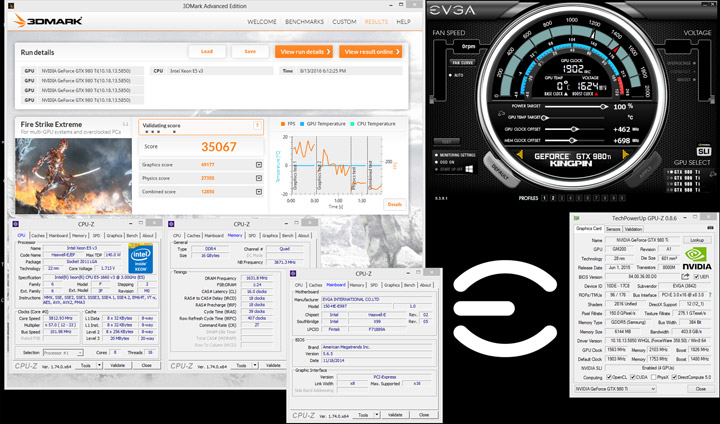Click the EVGA logo in Precision window

coord(452,10)
